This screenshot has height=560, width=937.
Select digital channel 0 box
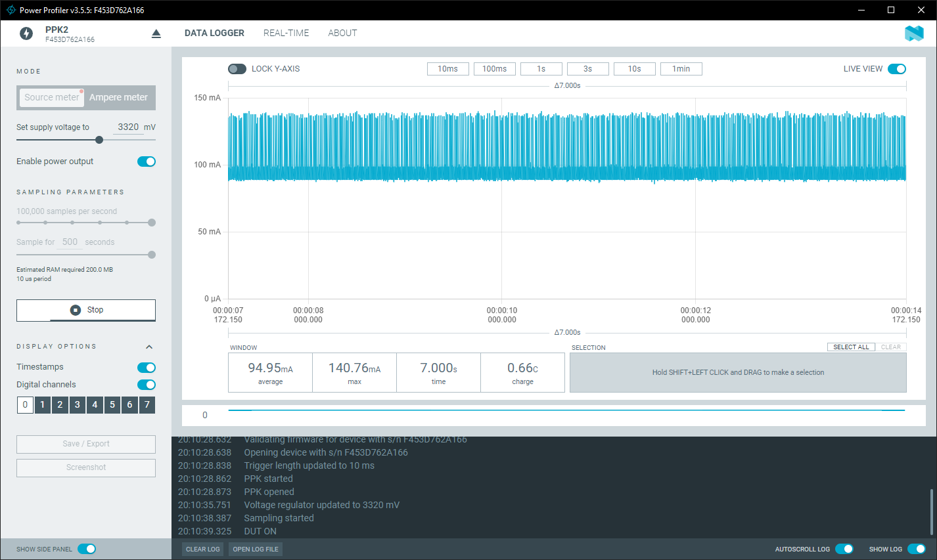[25, 405]
